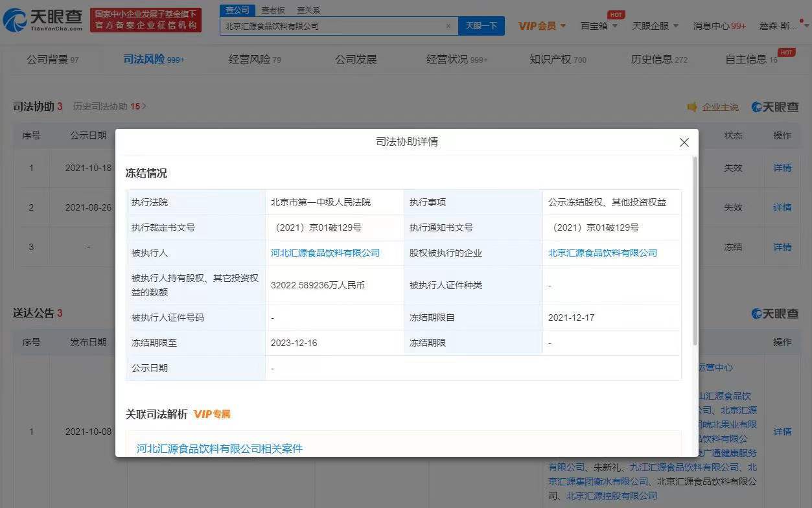Click the 32022.589236万人民币 value
Image resolution: width=812 pixels, height=508 pixels.
pyautogui.click(x=318, y=285)
